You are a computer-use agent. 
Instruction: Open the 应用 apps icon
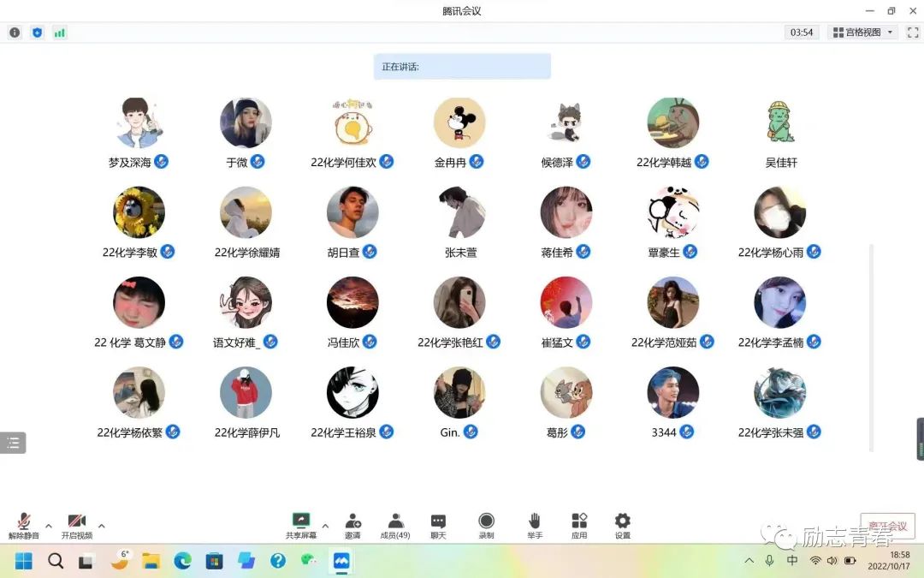pos(579,521)
